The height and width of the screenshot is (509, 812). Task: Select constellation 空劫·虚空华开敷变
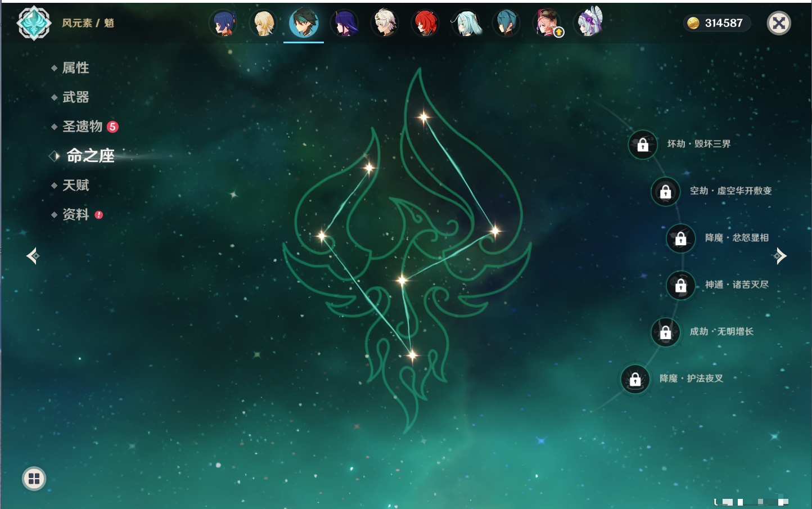[665, 192]
